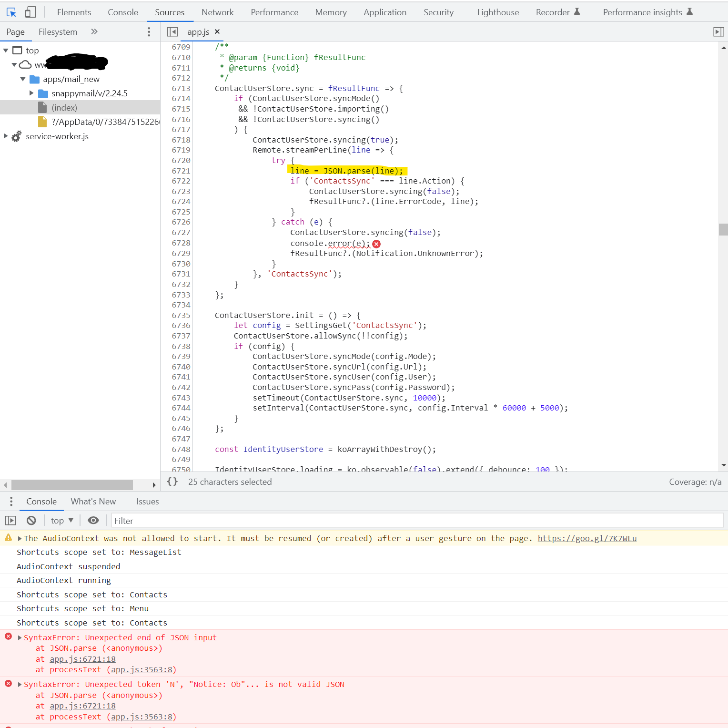The height and width of the screenshot is (728, 728).
Task: Click the back navigation arrow beside app.js tab
Action: pyautogui.click(x=172, y=31)
